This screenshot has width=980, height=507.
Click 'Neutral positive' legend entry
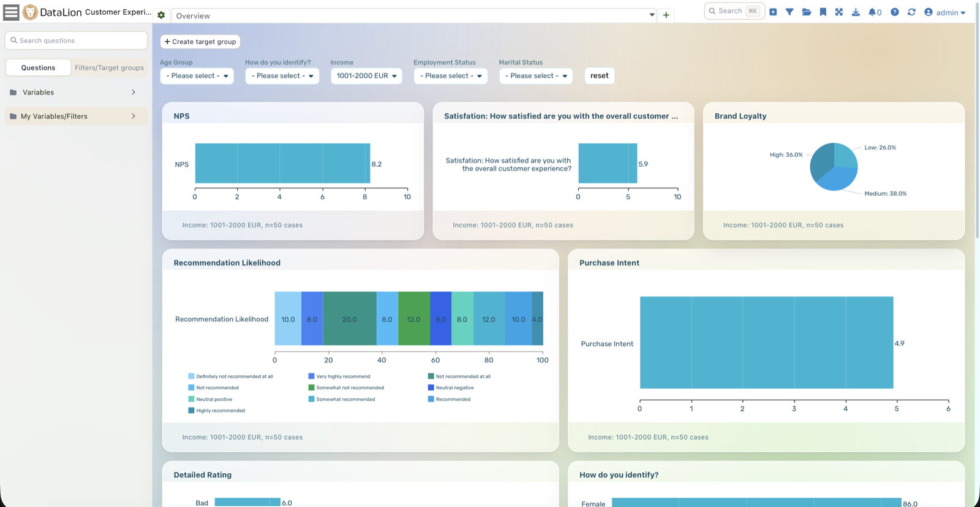(210, 399)
